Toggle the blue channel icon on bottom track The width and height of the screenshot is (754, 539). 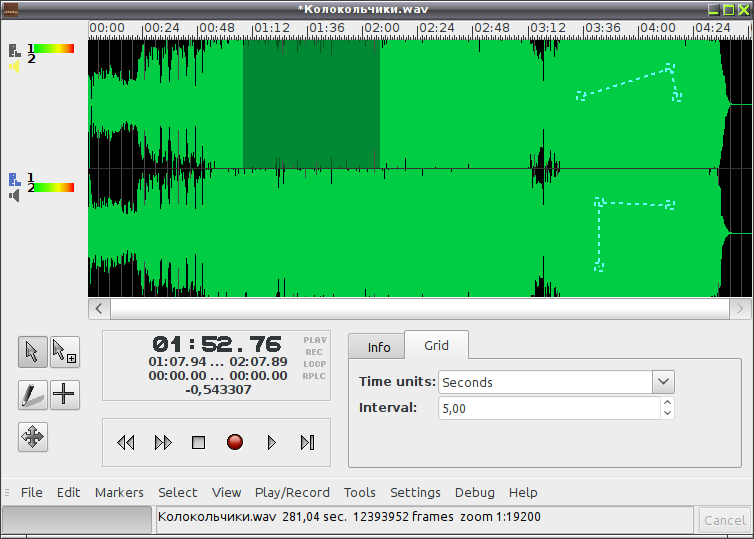pos(14,179)
